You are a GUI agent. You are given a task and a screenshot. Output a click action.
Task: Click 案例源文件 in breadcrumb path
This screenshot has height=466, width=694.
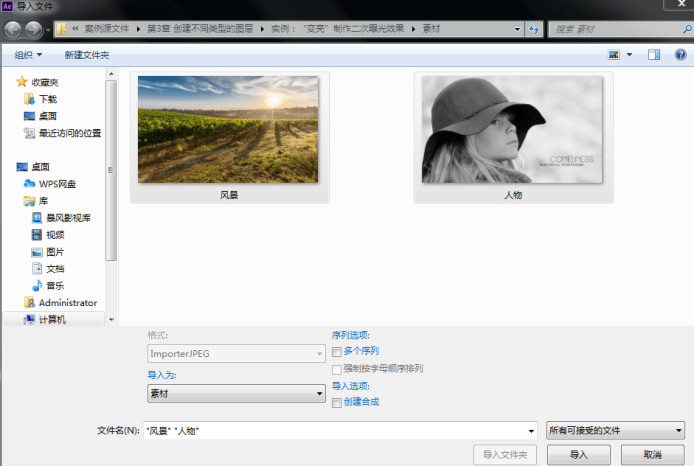107,29
